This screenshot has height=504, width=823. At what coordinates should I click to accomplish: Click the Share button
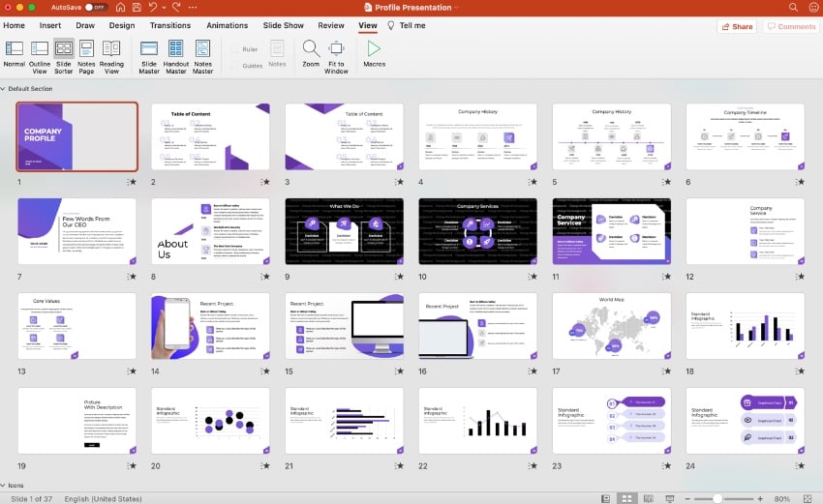(737, 26)
